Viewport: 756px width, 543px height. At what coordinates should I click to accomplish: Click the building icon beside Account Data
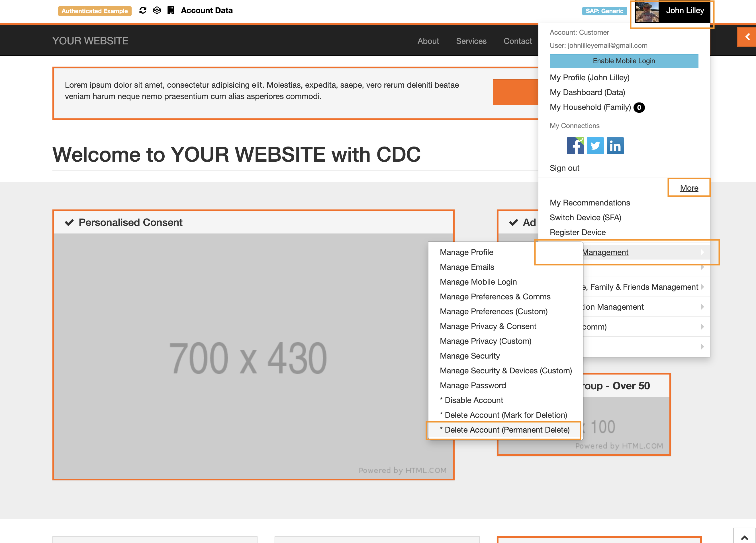coord(170,10)
